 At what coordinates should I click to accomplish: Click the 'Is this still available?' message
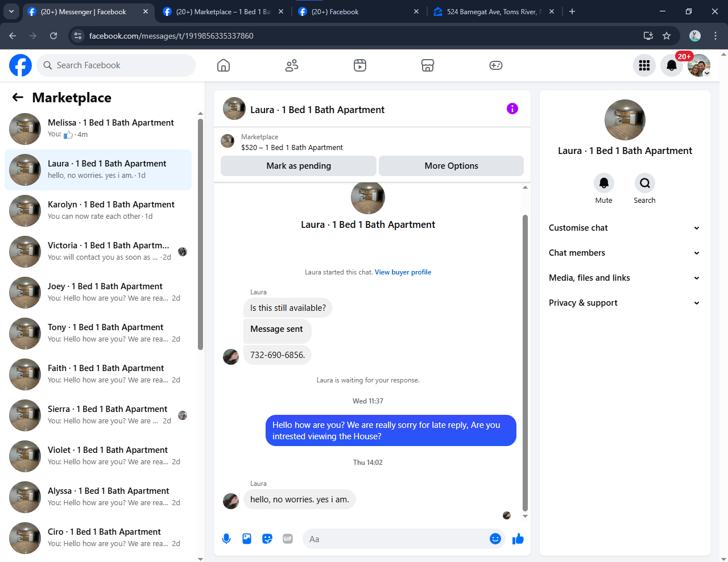click(288, 308)
